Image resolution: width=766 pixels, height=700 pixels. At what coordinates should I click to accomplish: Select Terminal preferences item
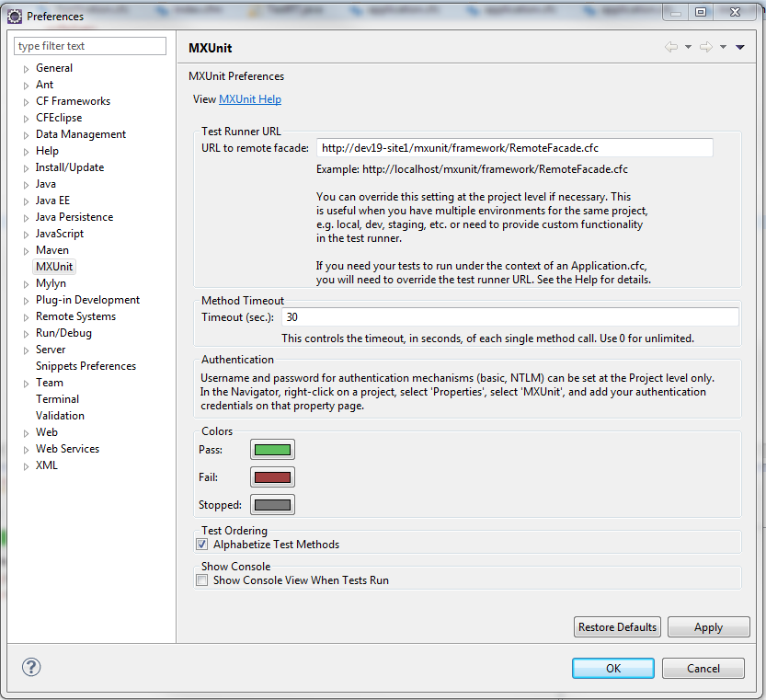coord(57,399)
